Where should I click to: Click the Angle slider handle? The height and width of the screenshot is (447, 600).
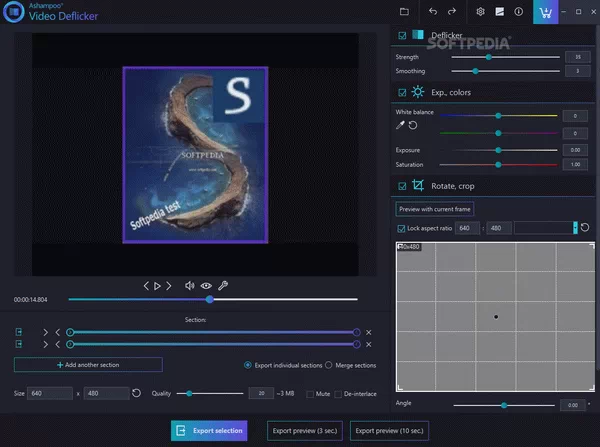tap(504, 405)
